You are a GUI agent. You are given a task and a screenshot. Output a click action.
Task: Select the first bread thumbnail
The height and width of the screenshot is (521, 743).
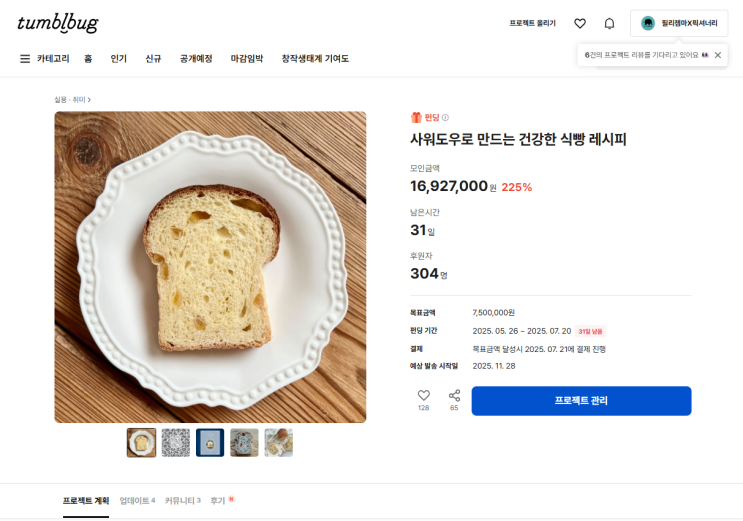pos(141,442)
